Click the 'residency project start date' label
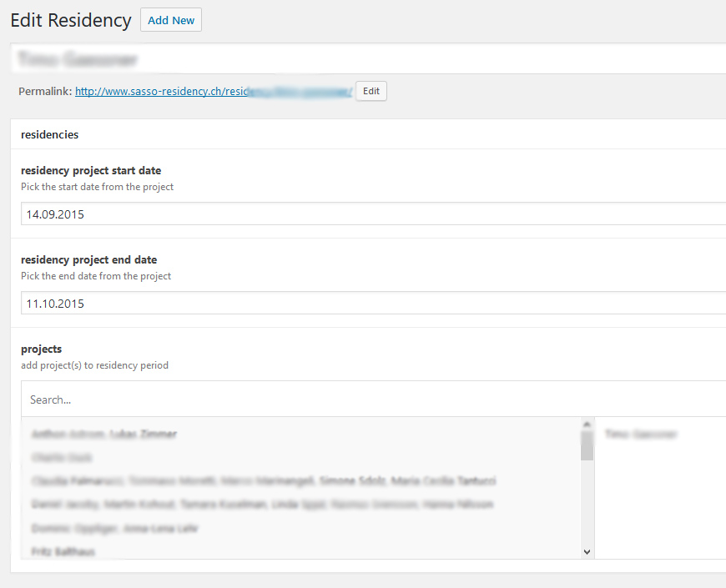 pos(91,171)
